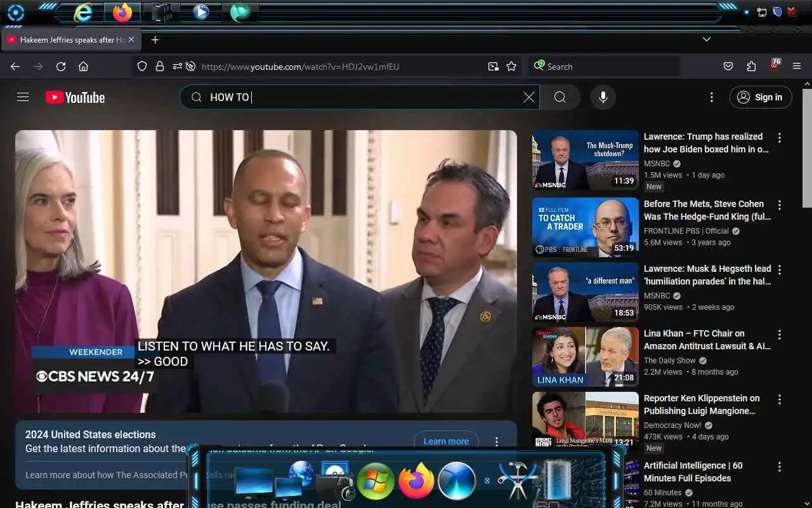This screenshot has width=812, height=508.
Task: Go to the Firefox home page
Action: [83, 66]
